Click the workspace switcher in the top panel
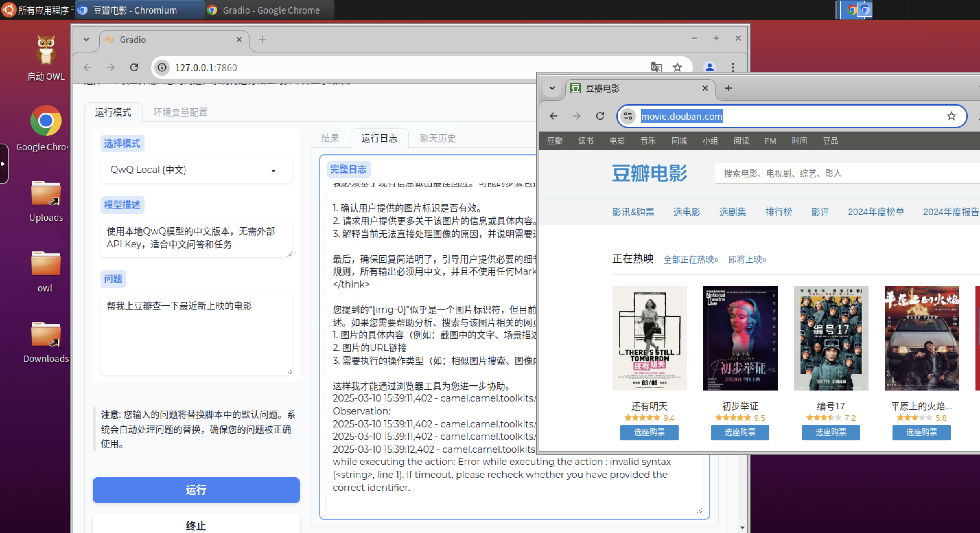The image size is (980, 533). click(x=856, y=10)
